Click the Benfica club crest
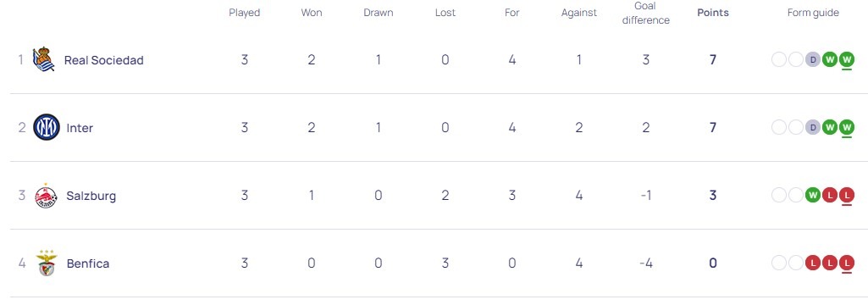This screenshot has height=305, width=868. click(46, 263)
